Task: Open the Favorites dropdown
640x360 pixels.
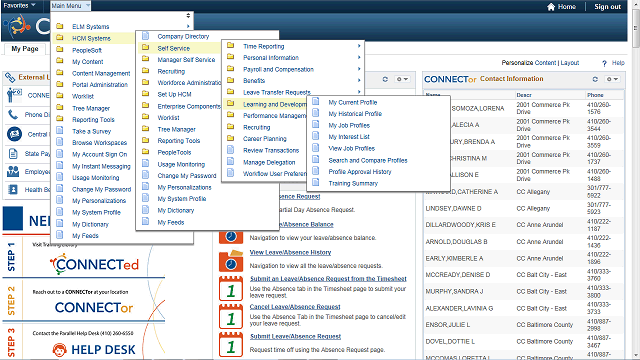Action: point(19,6)
